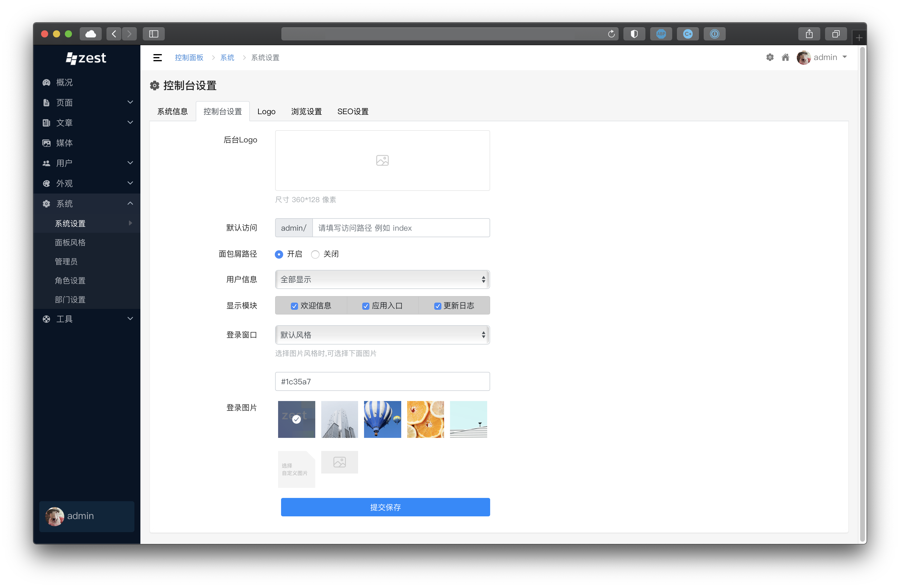The image size is (900, 588).
Task: Toggle the 更新日志 checkbox
Action: pyautogui.click(x=438, y=306)
